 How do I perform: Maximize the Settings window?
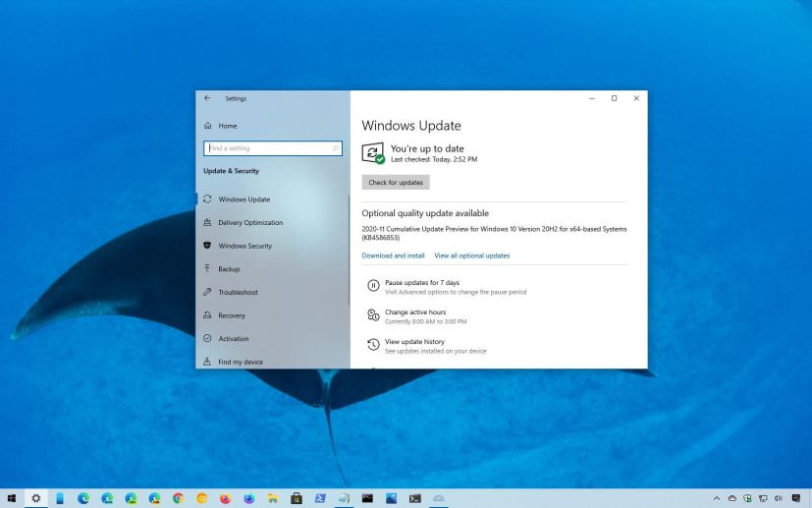[x=615, y=98]
